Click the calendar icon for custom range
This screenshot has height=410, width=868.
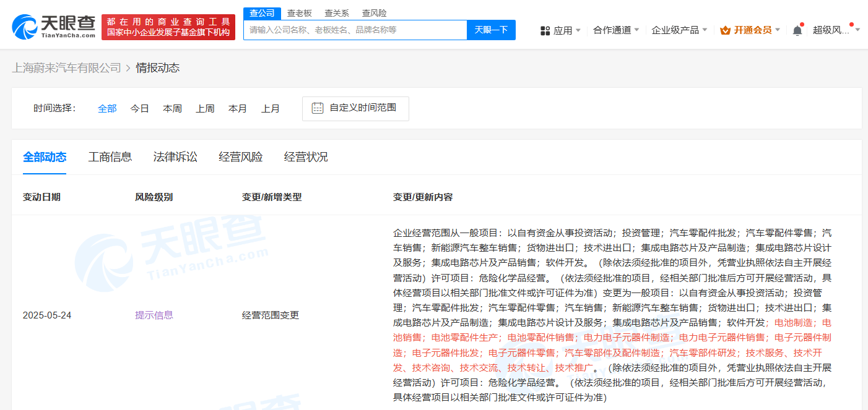(x=318, y=108)
